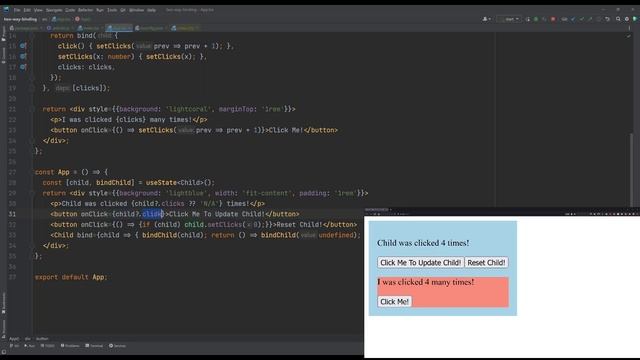Click the div breadcrumb below the editor
Screen dimensions: 640x360
point(28,339)
